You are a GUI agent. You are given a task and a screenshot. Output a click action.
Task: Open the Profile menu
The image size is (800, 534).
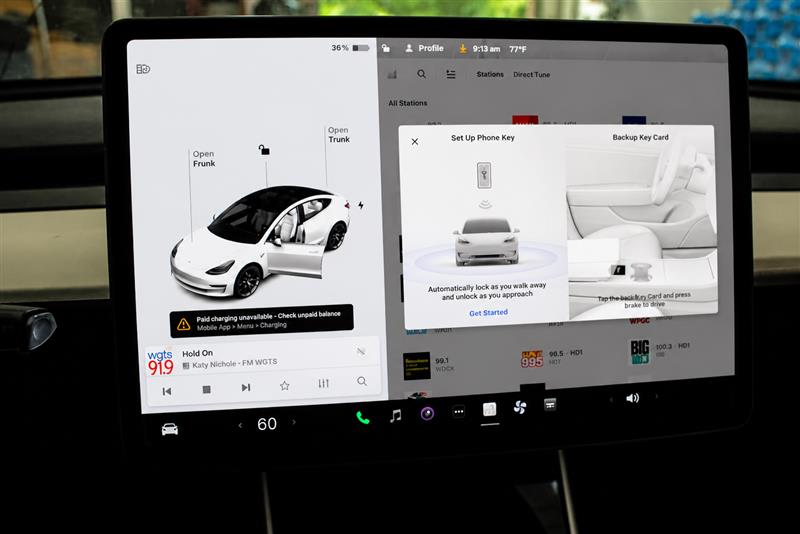coord(424,48)
